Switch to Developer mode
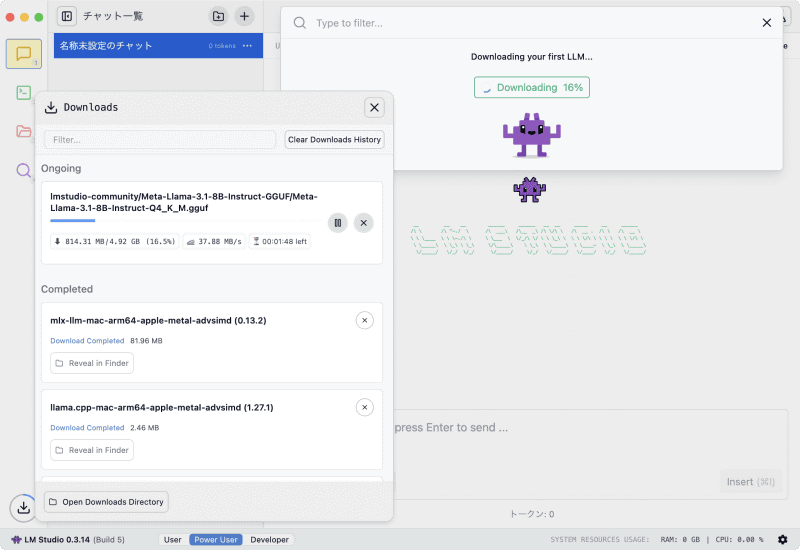800x550 pixels. coord(269,540)
